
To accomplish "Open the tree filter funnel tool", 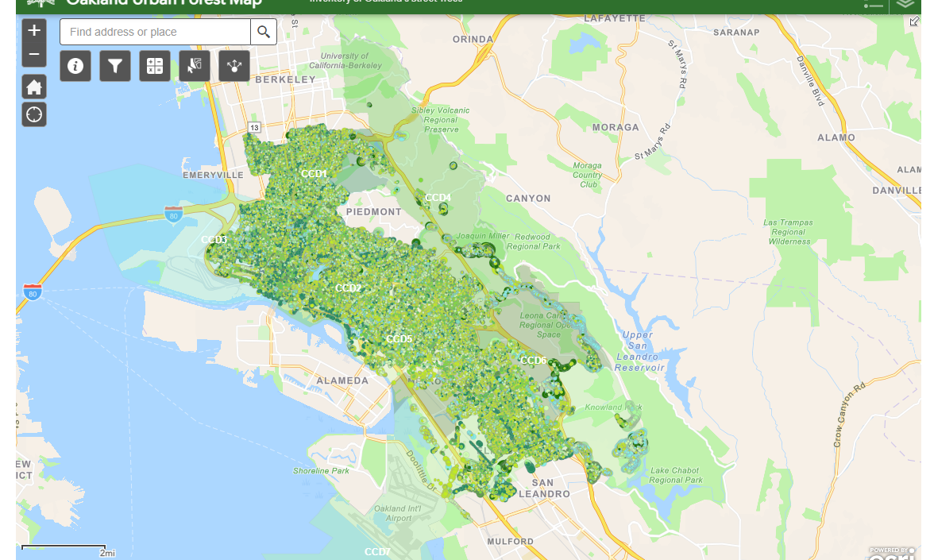I will (x=115, y=65).
